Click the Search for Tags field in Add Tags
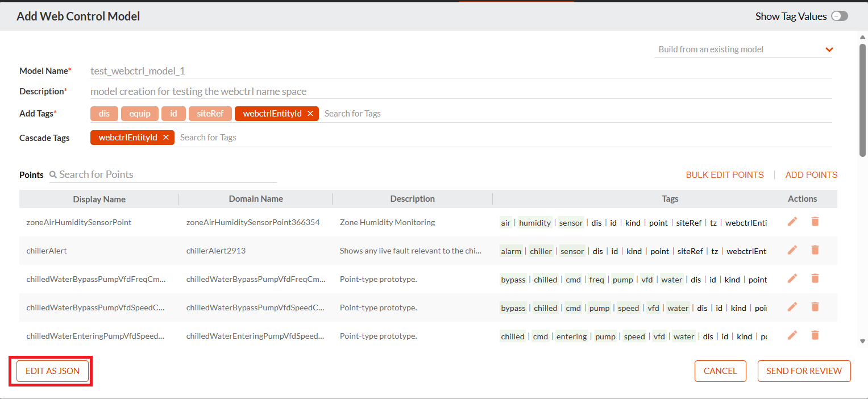 point(577,114)
